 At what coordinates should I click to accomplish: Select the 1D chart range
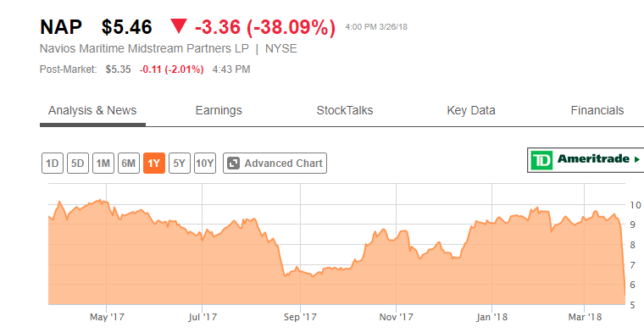click(x=53, y=164)
